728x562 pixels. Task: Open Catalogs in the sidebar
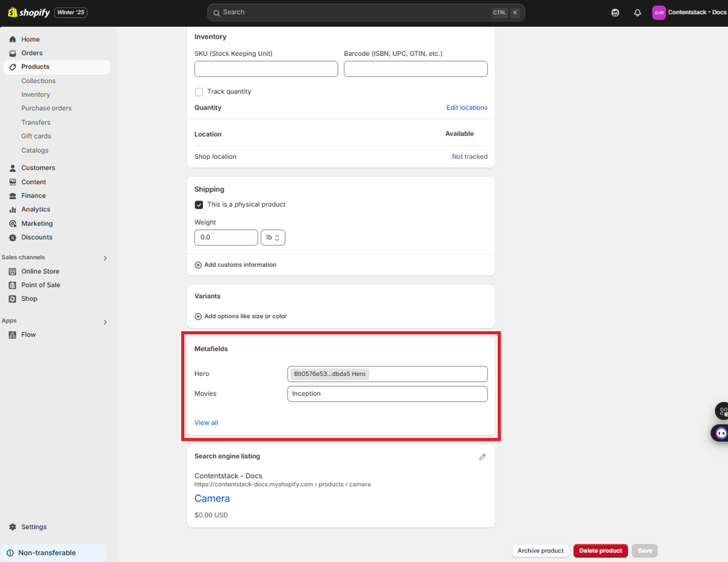coord(35,151)
